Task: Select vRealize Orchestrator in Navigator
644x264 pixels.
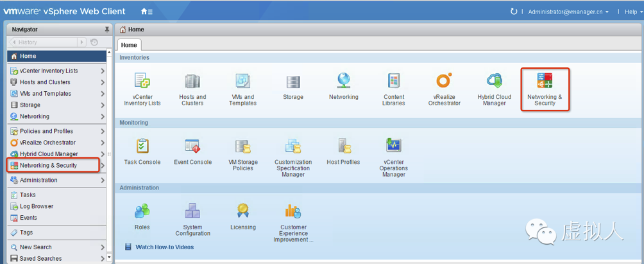Action: click(56, 143)
